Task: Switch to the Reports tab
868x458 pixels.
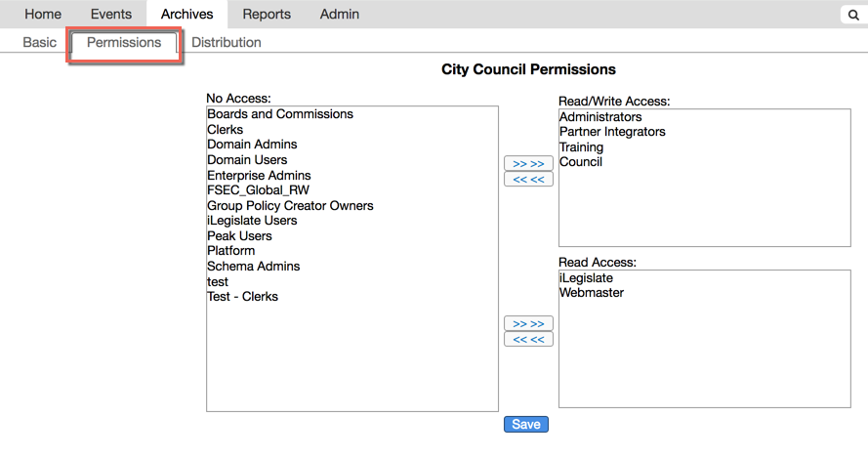Action: coord(267,15)
